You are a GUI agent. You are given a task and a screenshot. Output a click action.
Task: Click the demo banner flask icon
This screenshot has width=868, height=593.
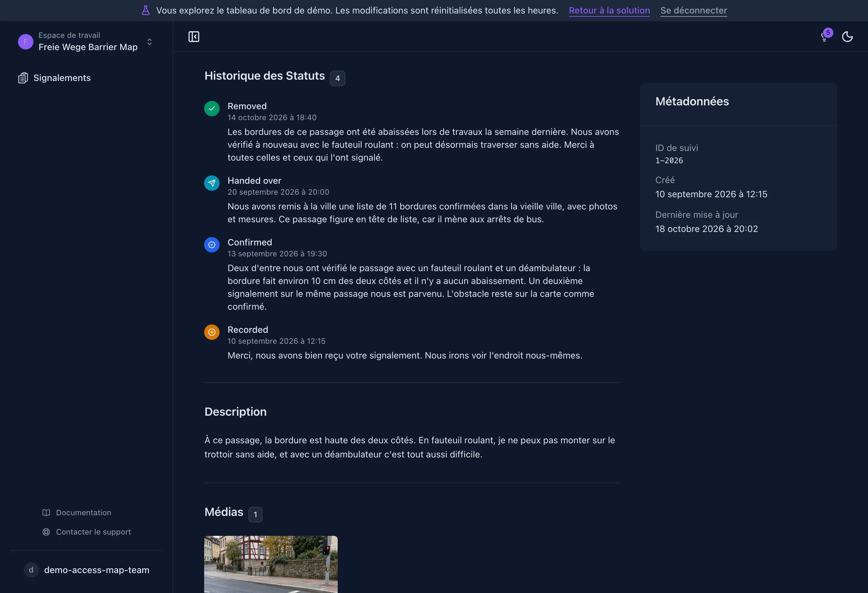146,11
